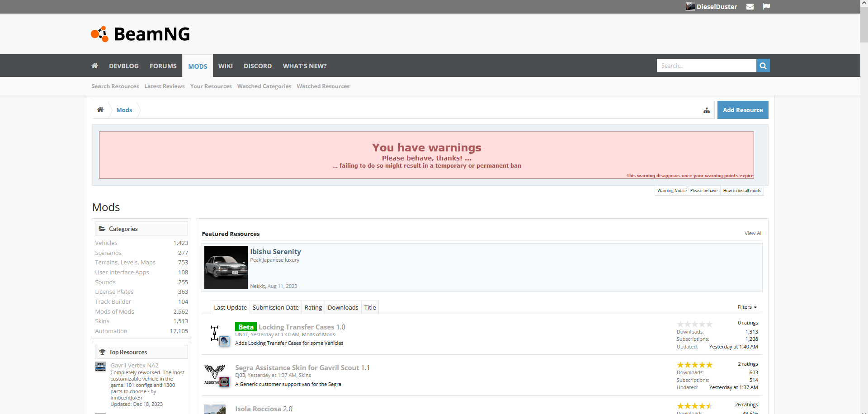Image resolution: width=868 pixels, height=414 pixels.
Task: Open the Vehicles category
Action: [x=106, y=243]
